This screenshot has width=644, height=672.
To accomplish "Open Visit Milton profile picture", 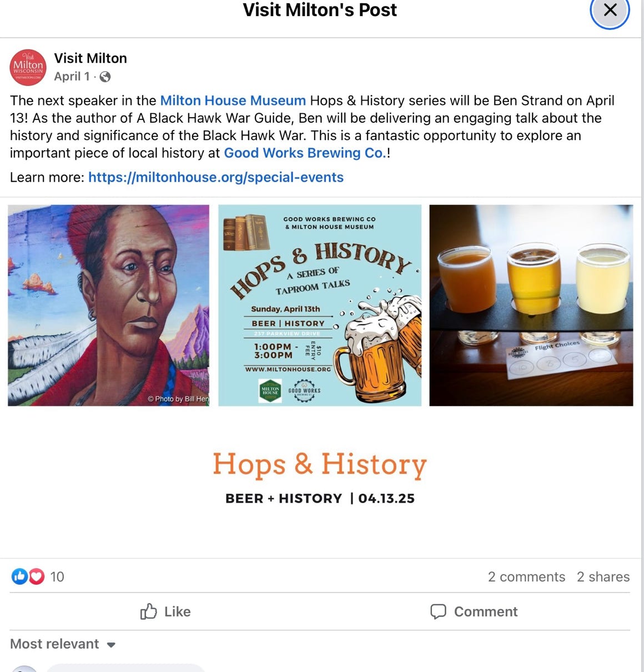I will pyautogui.click(x=28, y=67).
